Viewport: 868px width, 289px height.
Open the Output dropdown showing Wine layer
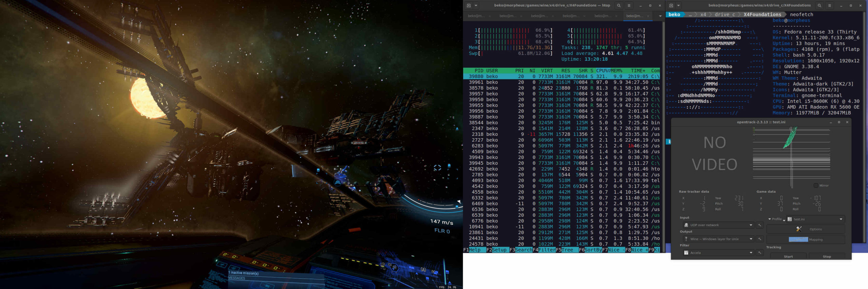point(718,239)
